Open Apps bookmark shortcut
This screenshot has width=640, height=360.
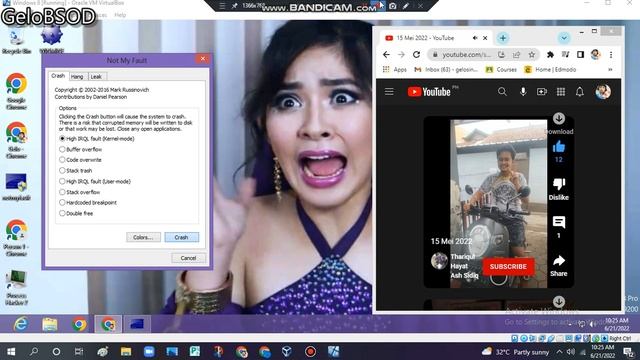click(394, 70)
